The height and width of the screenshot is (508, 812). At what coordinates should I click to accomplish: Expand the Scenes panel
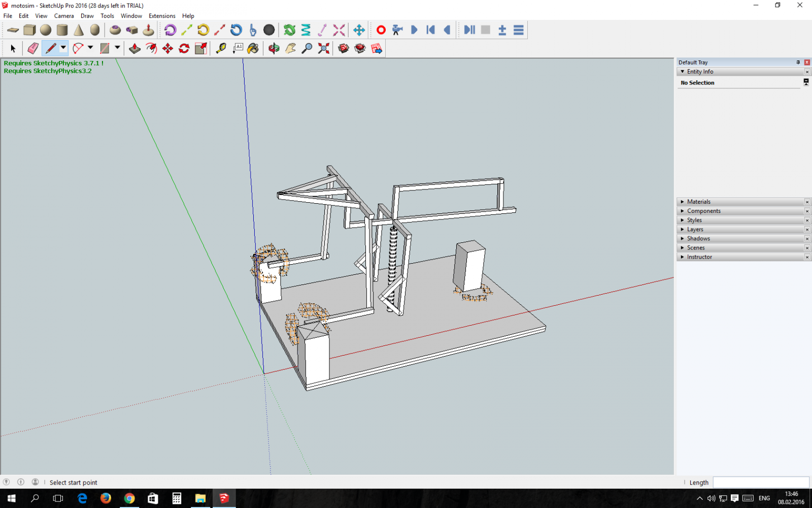[x=683, y=247]
